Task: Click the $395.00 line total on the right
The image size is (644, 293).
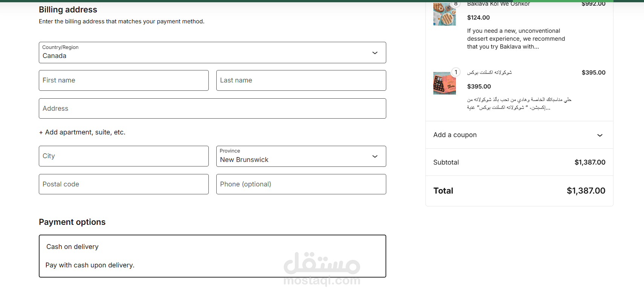Action: click(x=594, y=73)
